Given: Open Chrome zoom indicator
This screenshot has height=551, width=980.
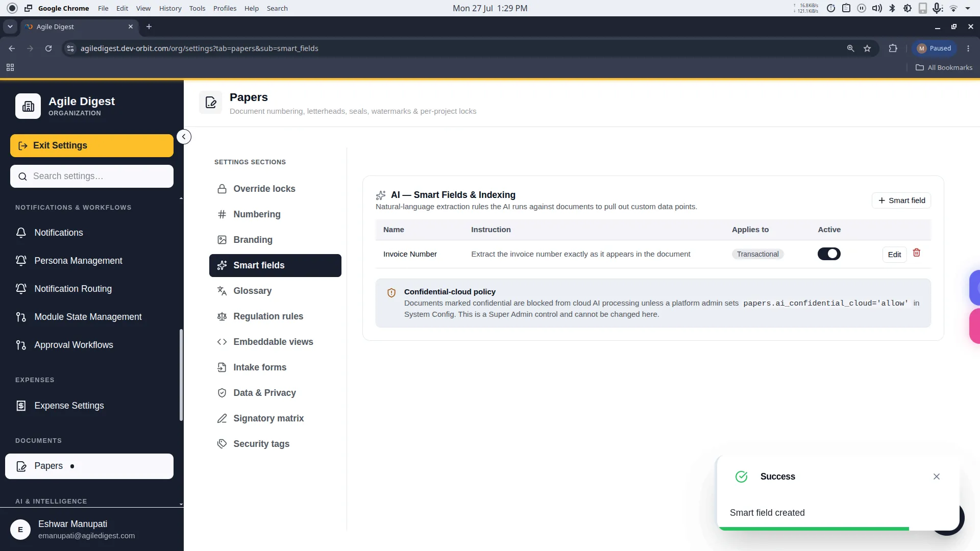Looking at the screenshot, I should [850, 48].
